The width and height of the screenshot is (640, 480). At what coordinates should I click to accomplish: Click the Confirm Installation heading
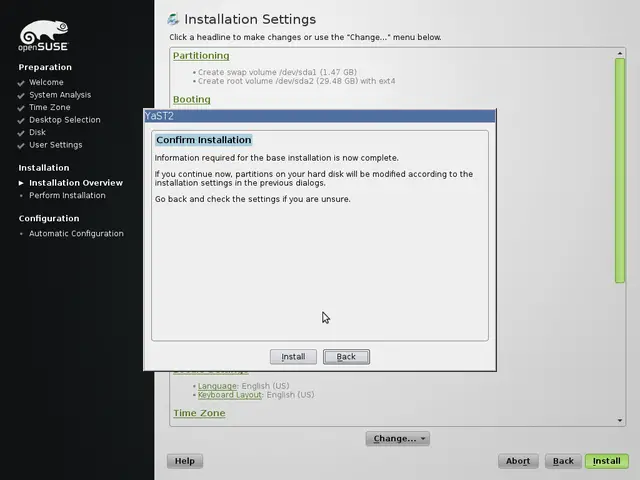coord(204,140)
